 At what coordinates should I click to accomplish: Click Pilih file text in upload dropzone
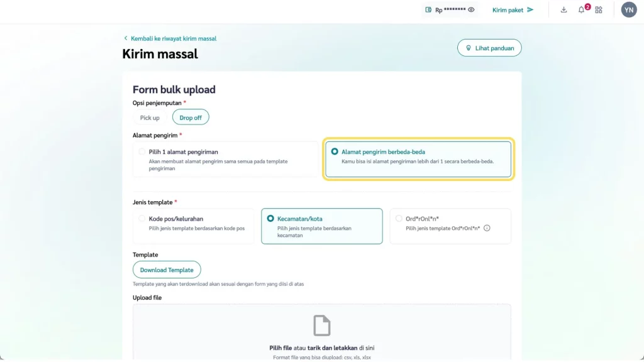(280, 348)
